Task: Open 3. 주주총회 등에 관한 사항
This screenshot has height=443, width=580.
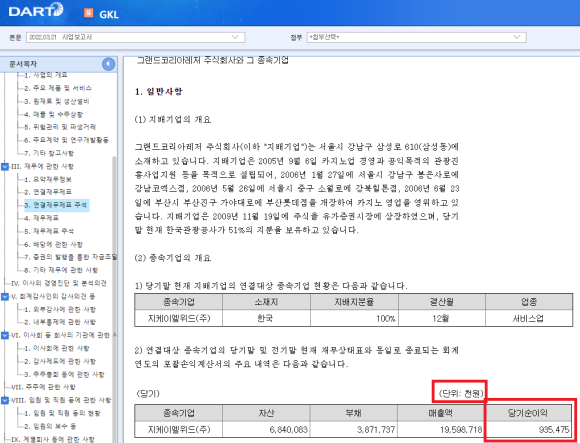Action: click(x=64, y=375)
